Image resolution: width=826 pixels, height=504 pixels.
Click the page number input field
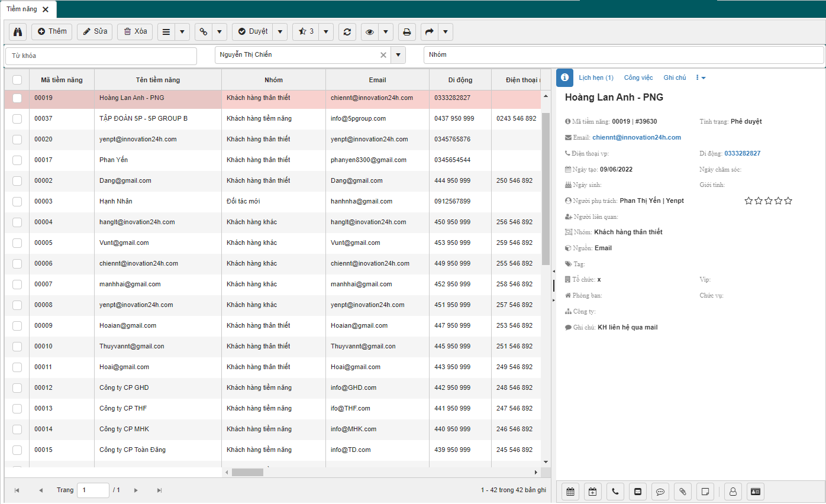(93, 490)
